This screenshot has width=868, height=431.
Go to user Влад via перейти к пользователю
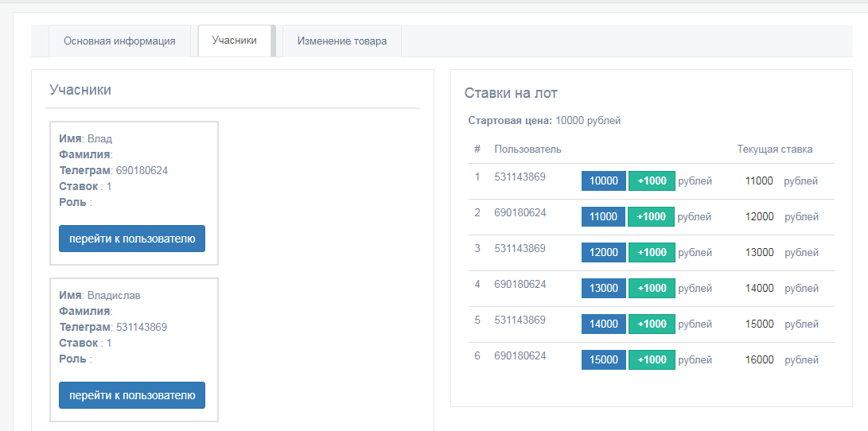[132, 239]
